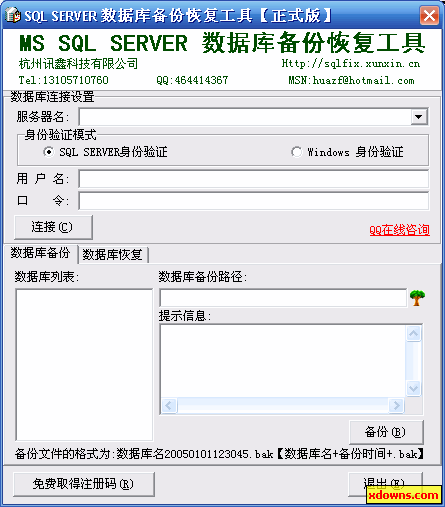
Task: Click the 备份(B) button
Action: 386,432
